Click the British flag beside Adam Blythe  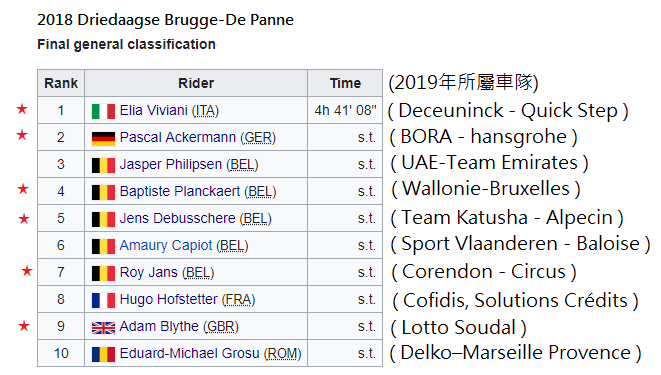coord(103,327)
